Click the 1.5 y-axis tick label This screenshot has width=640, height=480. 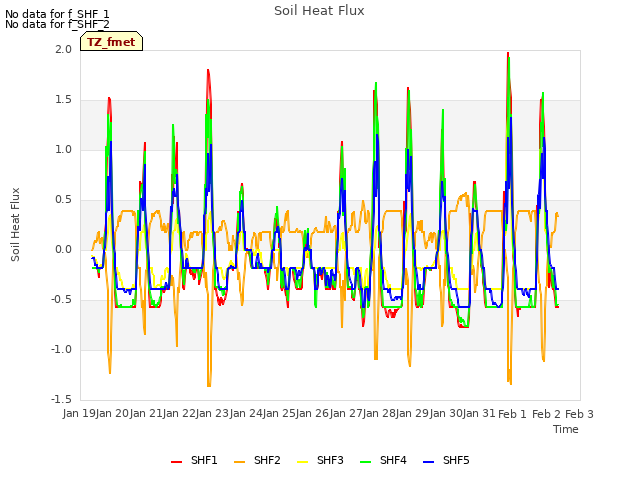(x=63, y=100)
